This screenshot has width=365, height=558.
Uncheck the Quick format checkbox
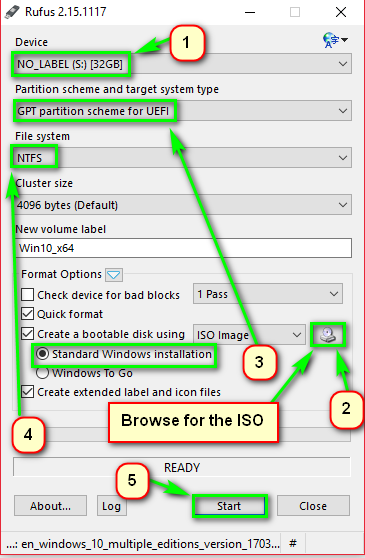pyautogui.click(x=27, y=314)
